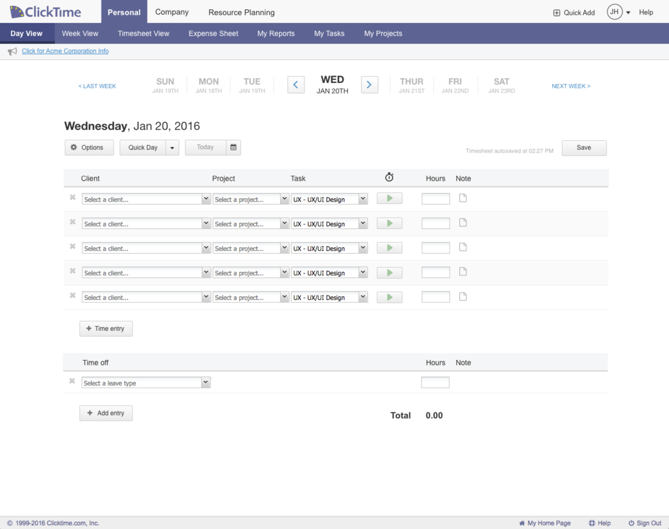Click hours field in first time entry row
Screen dimensions: 669x529
pos(436,199)
